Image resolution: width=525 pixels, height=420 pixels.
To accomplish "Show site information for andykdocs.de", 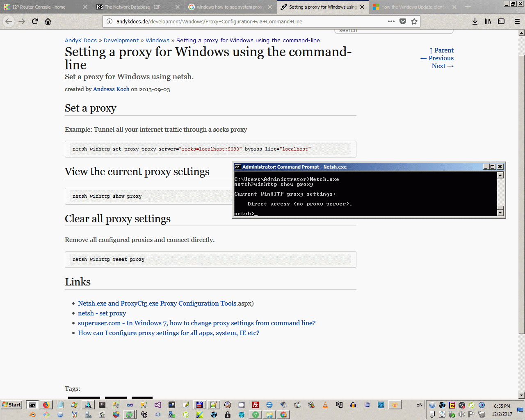I will [110, 21].
